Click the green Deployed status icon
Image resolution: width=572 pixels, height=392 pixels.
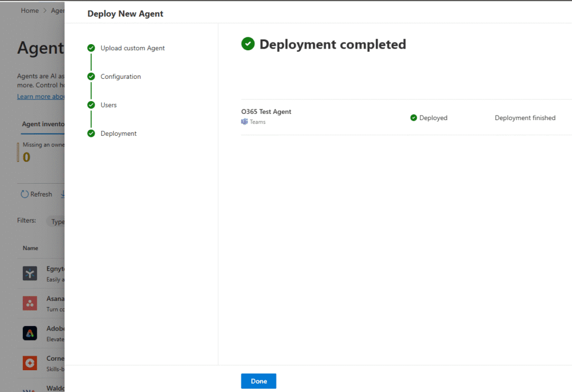(x=413, y=118)
